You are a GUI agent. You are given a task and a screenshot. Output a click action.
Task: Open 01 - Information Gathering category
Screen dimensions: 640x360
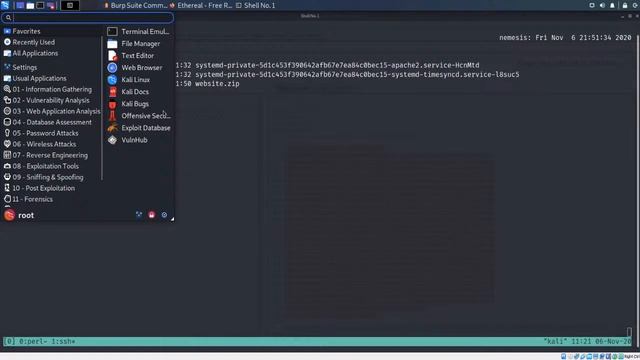tap(51, 89)
